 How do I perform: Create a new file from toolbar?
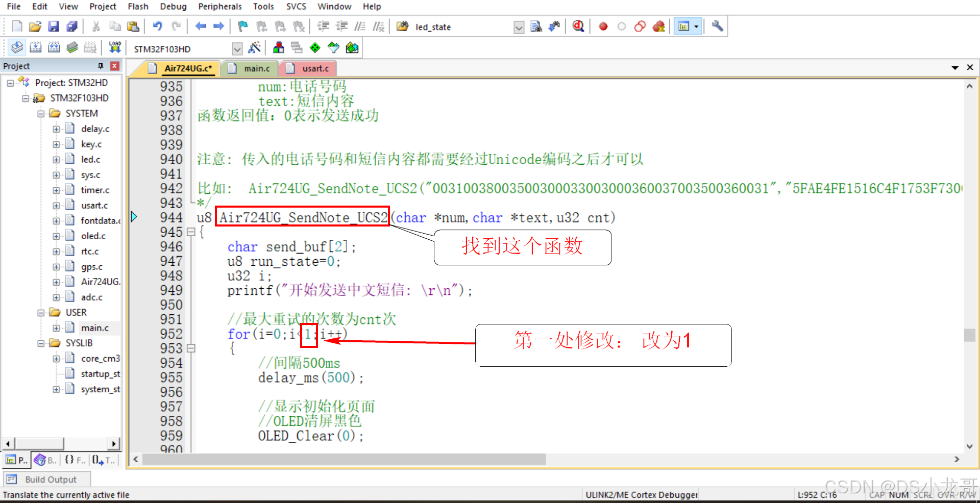point(17,27)
